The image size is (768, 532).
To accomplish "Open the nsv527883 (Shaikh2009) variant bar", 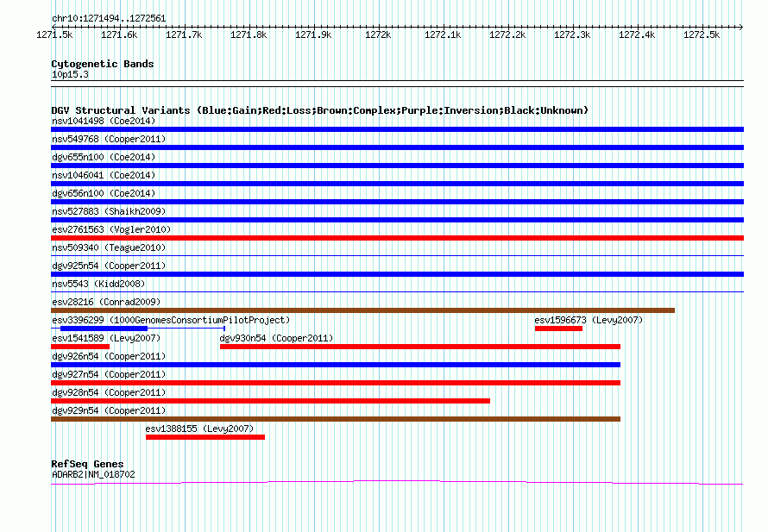I will pyautogui.click(x=397, y=220).
